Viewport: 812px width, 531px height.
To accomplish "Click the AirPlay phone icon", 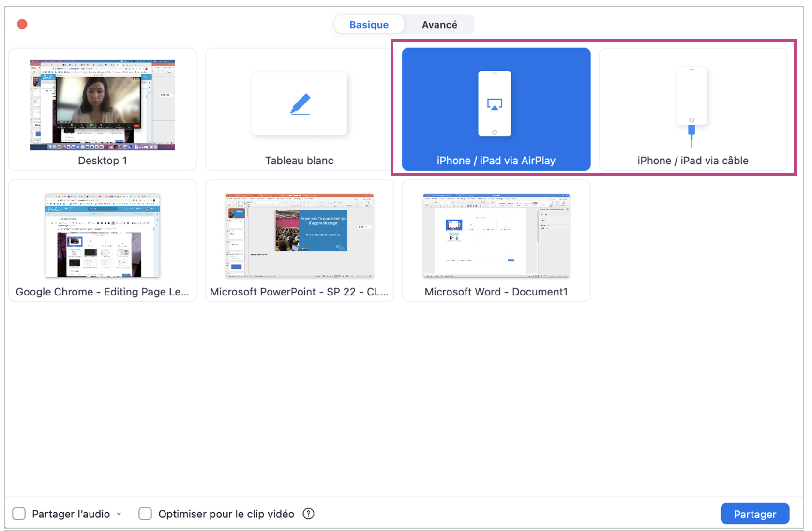I will 495,103.
